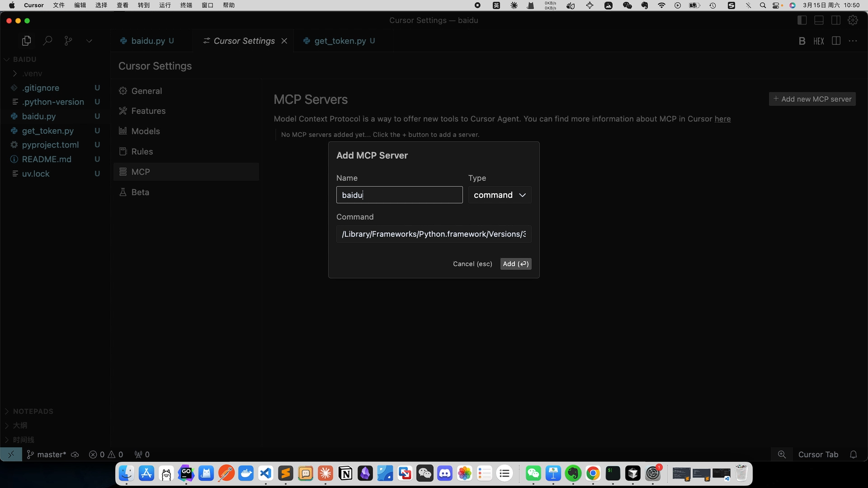Confirm with the Add button
The image size is (868, 488).
(x=515, y=264)
